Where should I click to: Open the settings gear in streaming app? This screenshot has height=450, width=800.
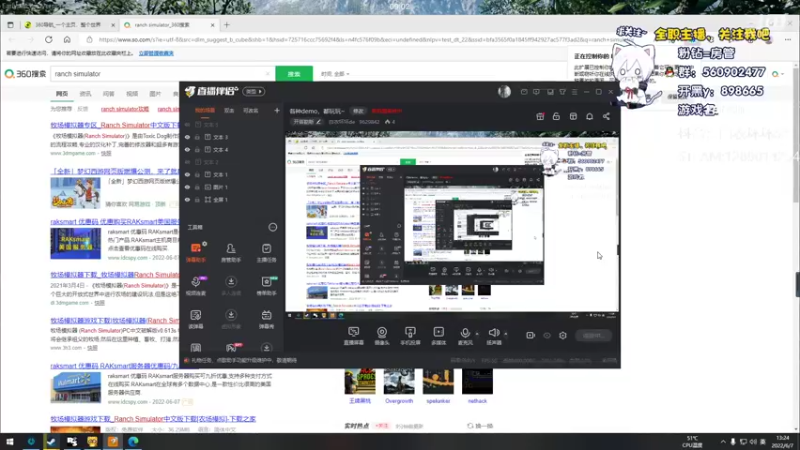click(x=563, y=335)
